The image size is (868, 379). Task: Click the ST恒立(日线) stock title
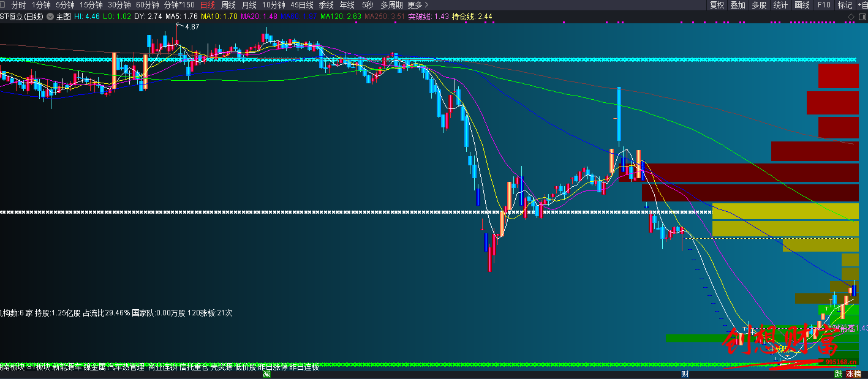tap(21, 17)
